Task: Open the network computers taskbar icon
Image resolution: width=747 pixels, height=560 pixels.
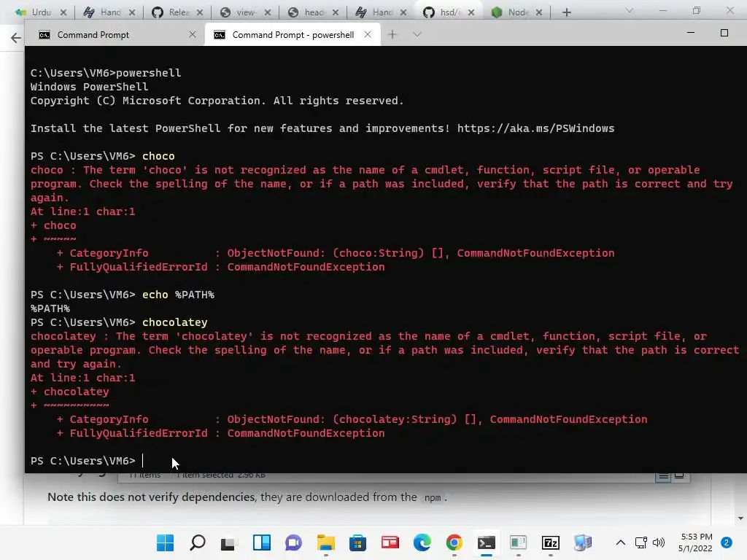Action: coord(583,542)
